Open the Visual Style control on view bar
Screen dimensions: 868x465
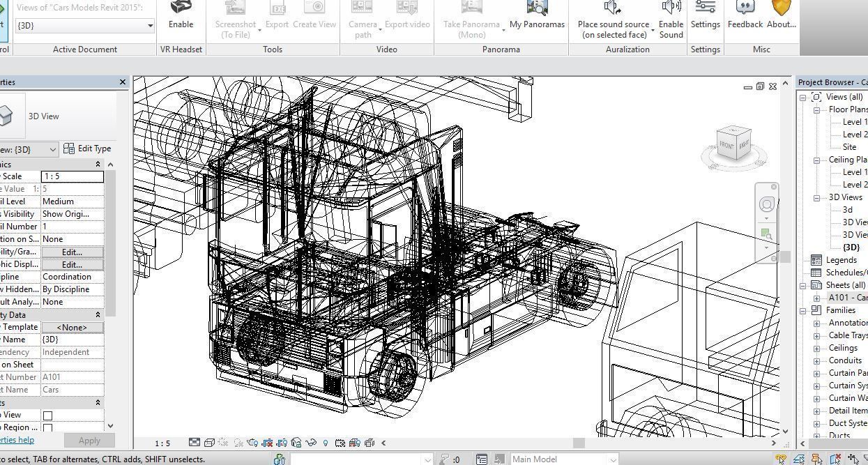point(208,443)
